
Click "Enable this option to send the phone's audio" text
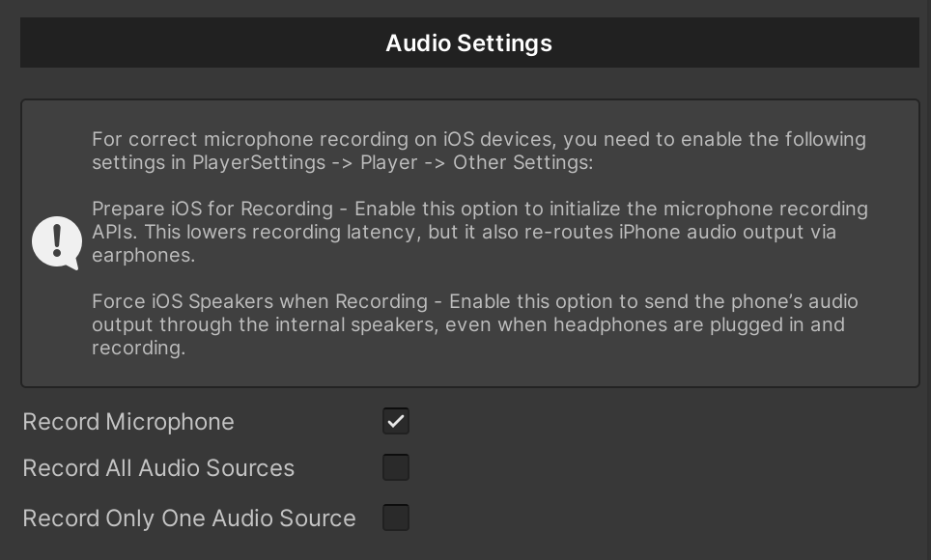653,301
